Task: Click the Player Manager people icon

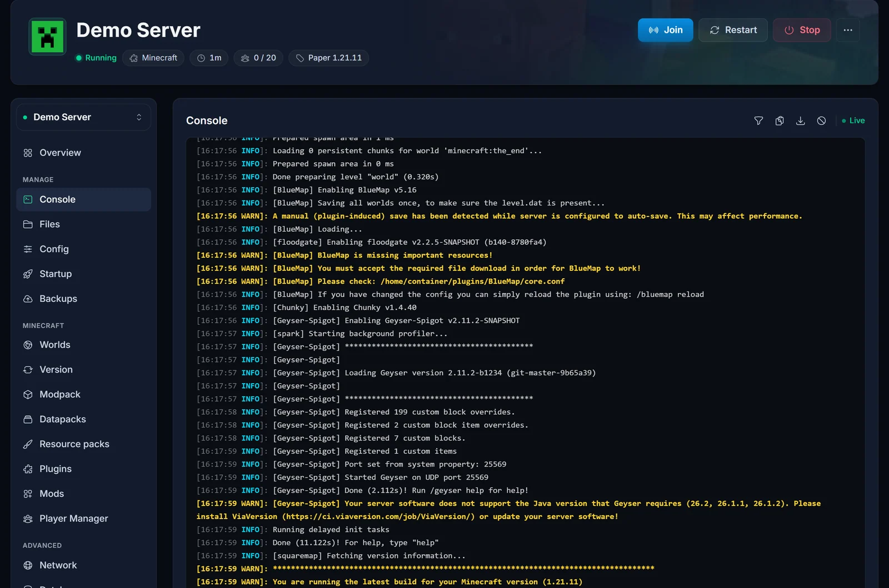Action: click(x=28, y=519)
